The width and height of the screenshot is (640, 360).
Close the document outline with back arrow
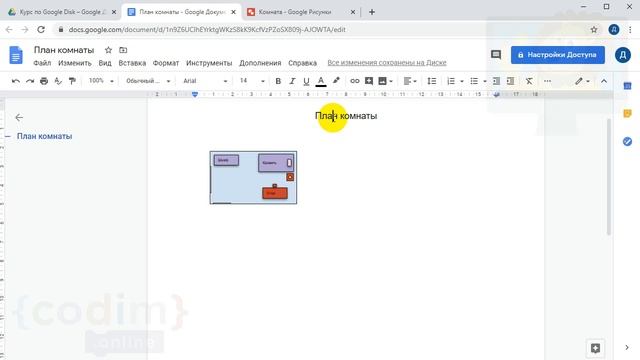click(19, 118)
